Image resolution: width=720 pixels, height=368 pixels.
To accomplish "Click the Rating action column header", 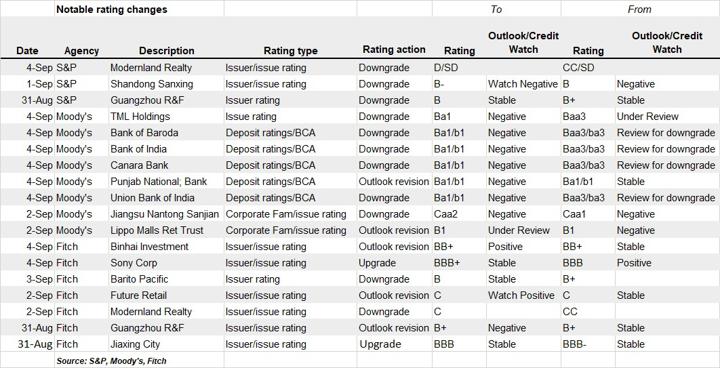I will click(x=394, y=50).
